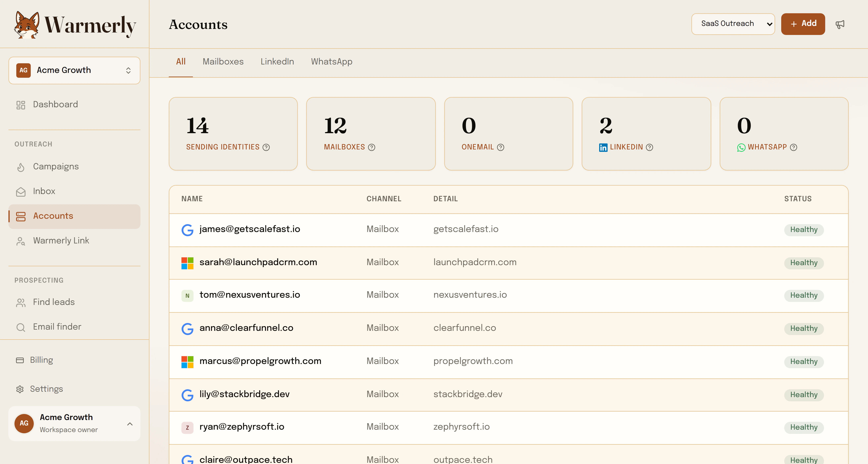Open the announcements megaphone icon

pyautogui.click(x=840, y=24)
